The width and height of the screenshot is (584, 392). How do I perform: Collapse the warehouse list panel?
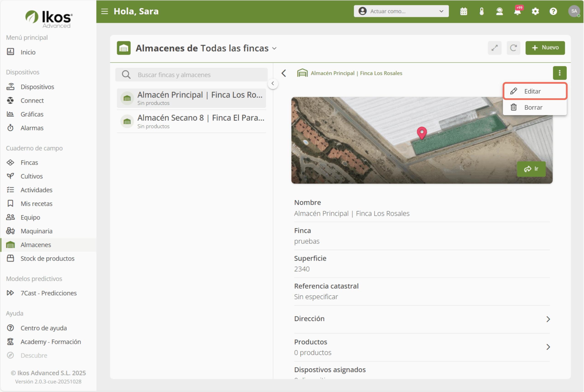click(273, 83)
